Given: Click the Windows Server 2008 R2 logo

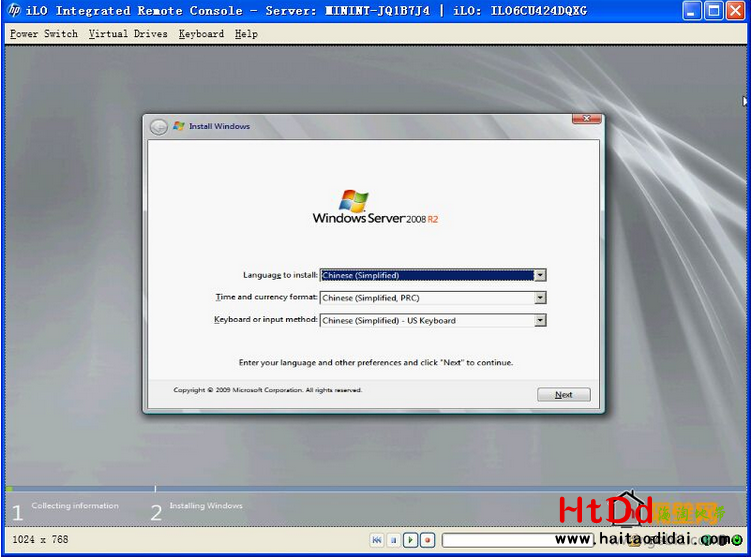Looking at the screenshot, I should pos(375,207).
